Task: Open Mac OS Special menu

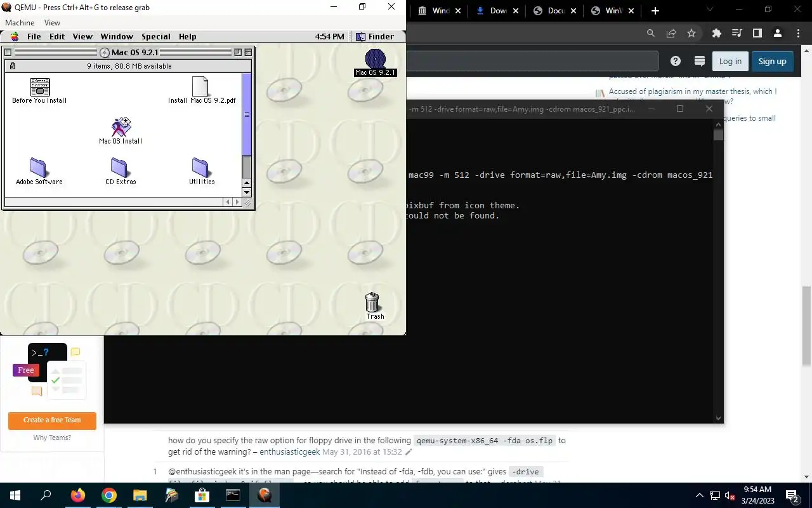Action: [x=156, y=36]
